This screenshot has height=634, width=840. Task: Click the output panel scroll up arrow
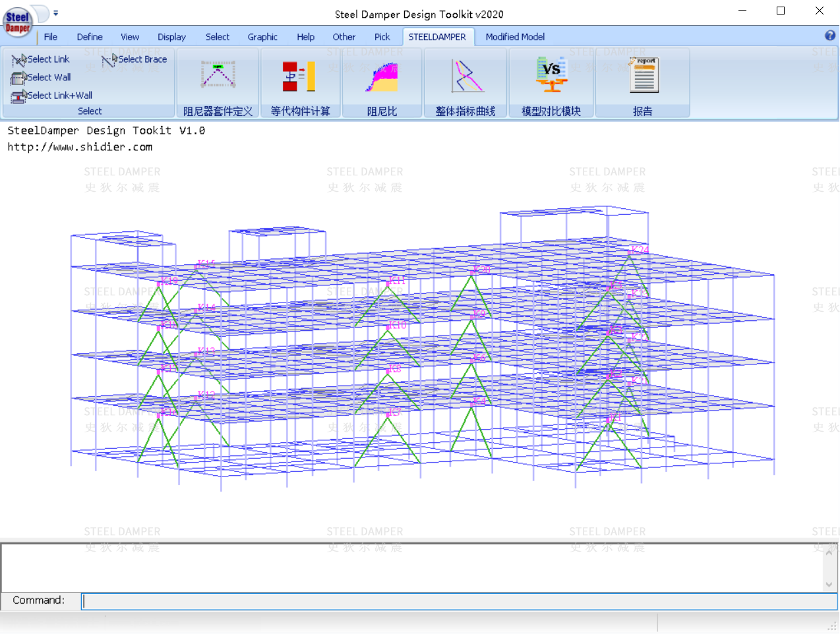[x=829, y=552]
